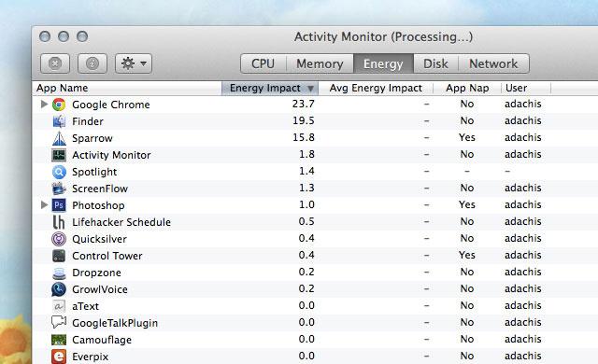Viewport: 598px width, 364px height.
Task: Switch to the Memory tab
Action: 320,63
